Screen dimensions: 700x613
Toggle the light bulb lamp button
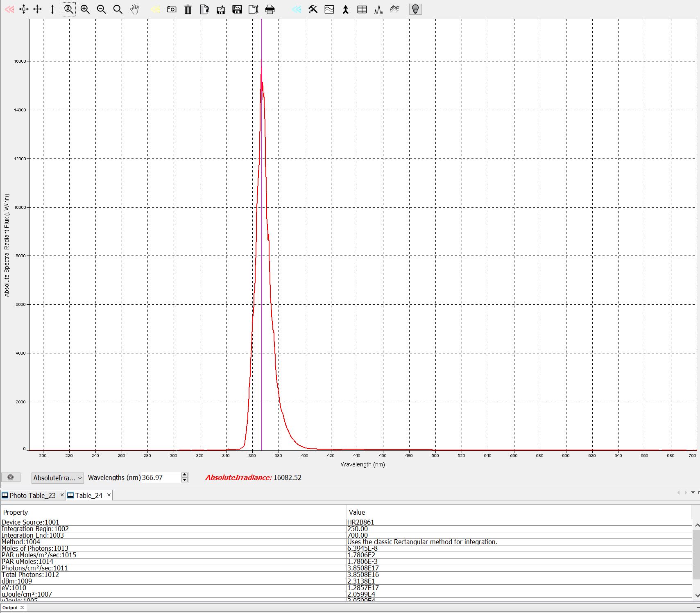[x=415, y=9]
